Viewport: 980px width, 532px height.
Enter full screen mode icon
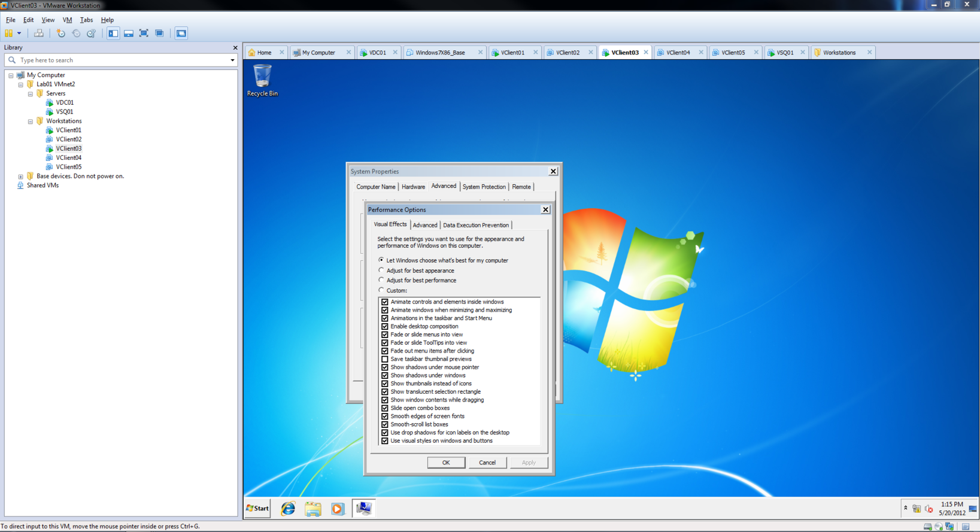144,34
